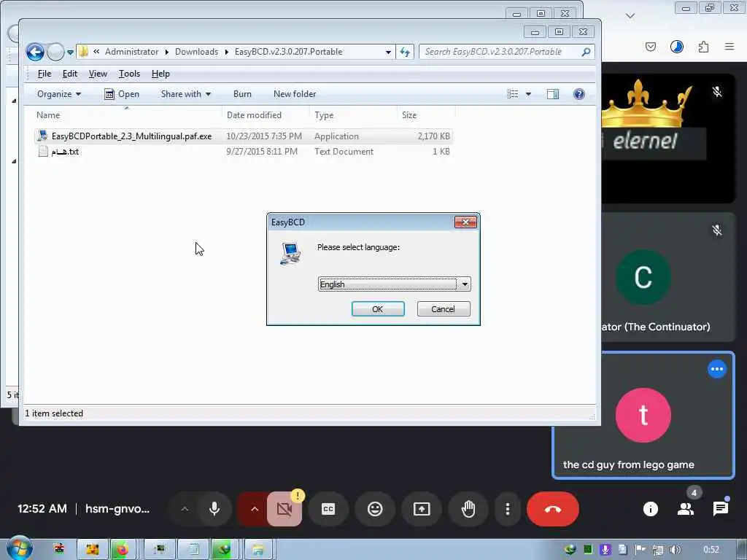
Task: Click the Firefox list all tabs chevron
Action: pyautogui.click(x=630, y=16)
